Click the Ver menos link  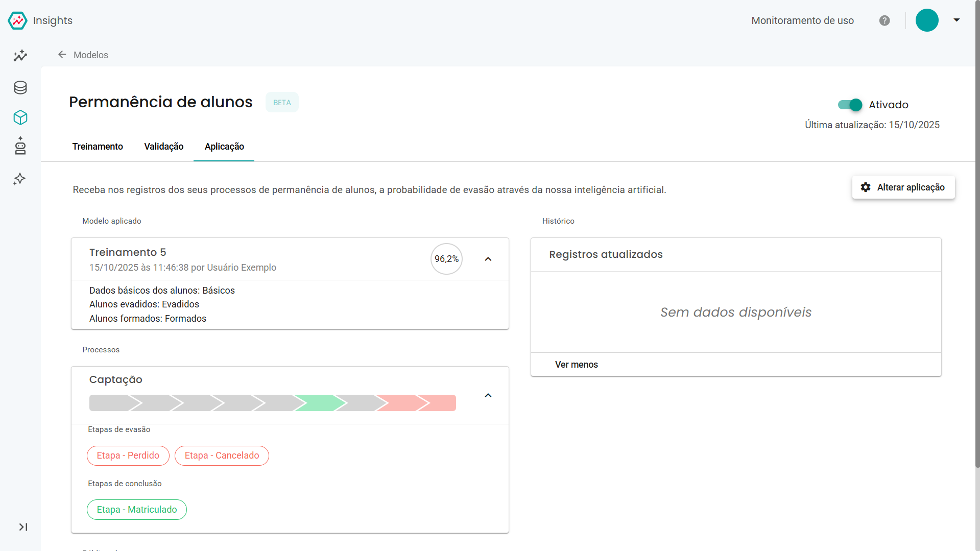tap(576, 365)
